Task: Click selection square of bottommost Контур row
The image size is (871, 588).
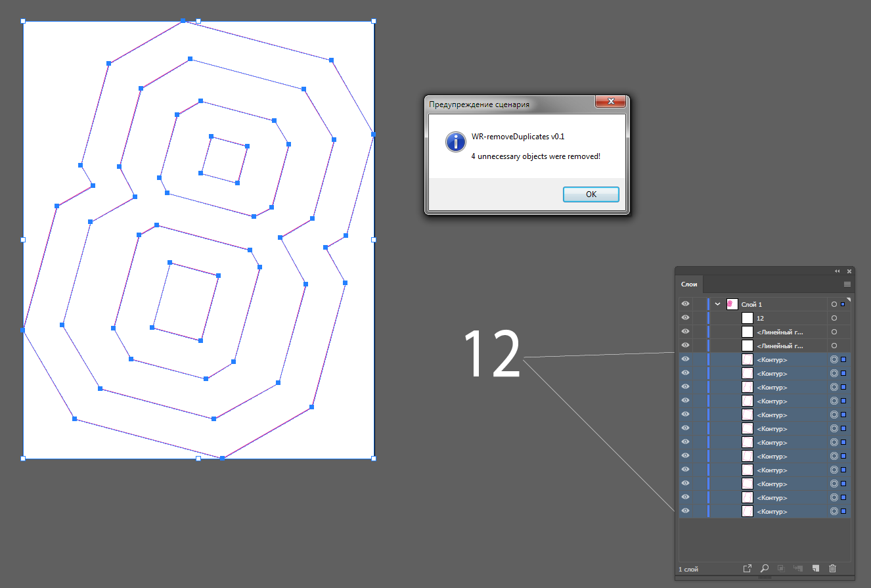Action: [843, 511]
